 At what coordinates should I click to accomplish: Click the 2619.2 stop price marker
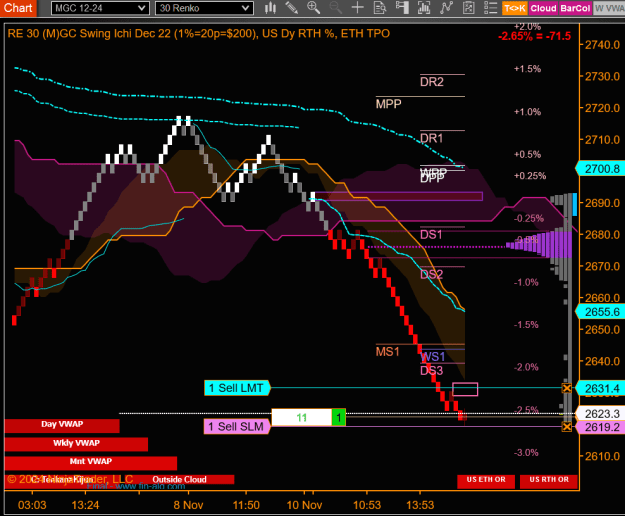[601, 427]
